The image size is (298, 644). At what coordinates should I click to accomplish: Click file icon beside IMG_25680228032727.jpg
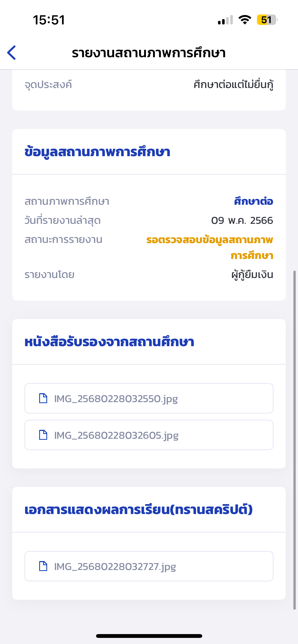coord(43,566)
